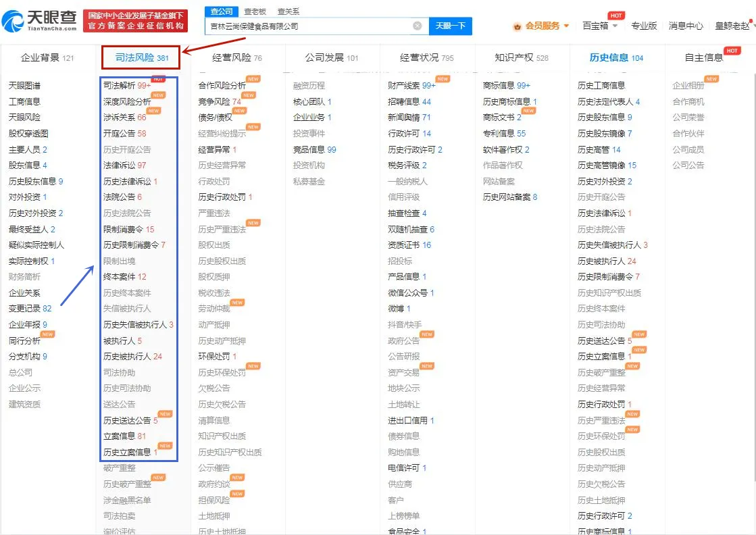756x535 pixels.
Task: Open the 经营风险 category tab
Action: (236, 58)
